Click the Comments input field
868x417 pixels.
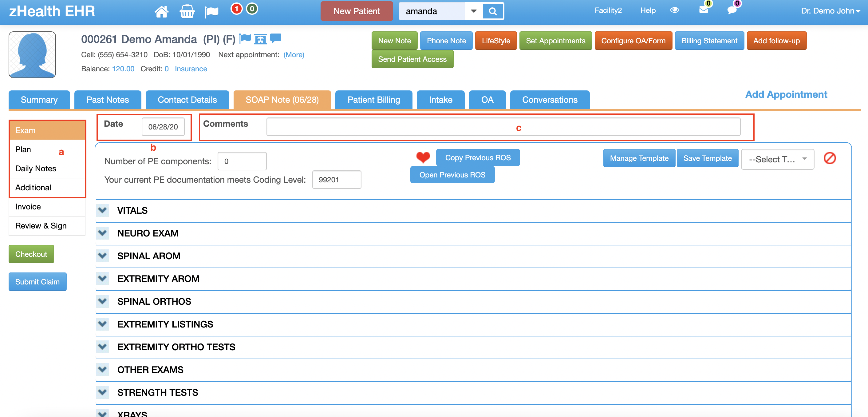503,126
